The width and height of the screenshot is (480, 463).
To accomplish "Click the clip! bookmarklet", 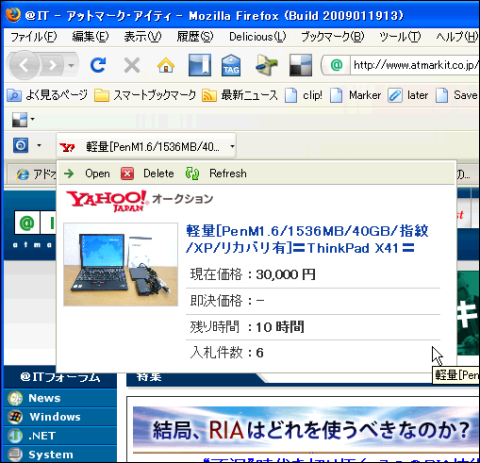I will pos(304,95).
